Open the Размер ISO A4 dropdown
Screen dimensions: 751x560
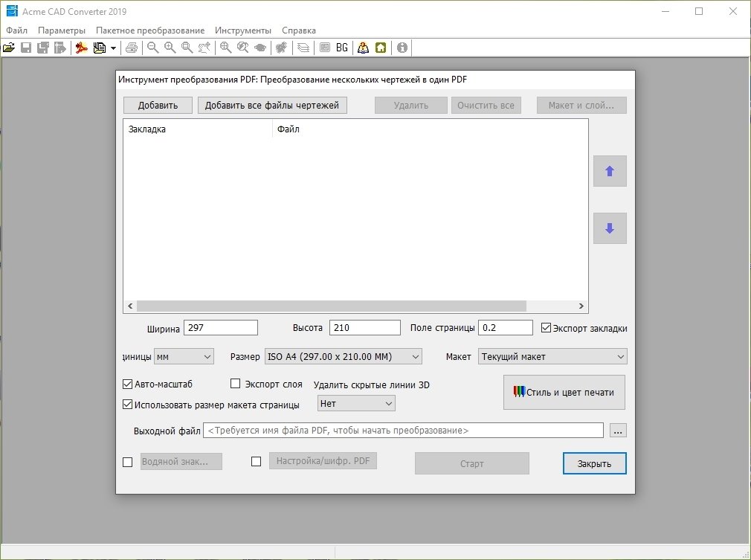point(344,357)
